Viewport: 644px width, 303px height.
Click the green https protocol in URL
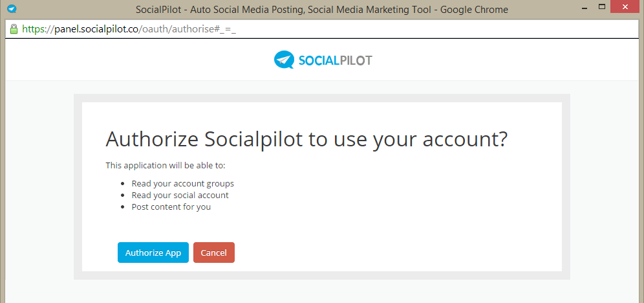click(36, 29)
